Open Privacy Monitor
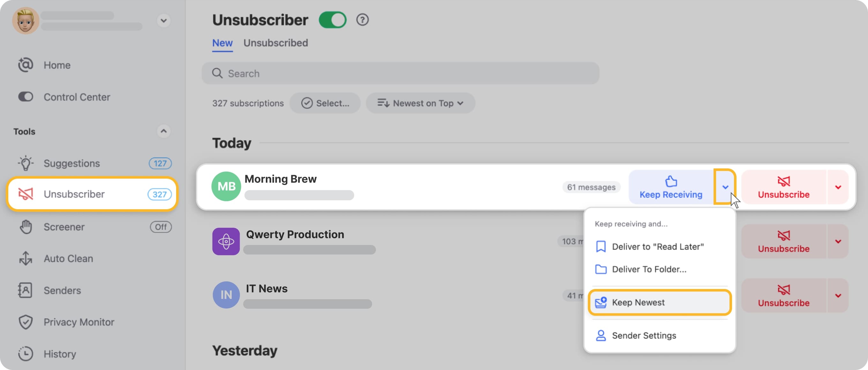The image size is (868, 370). 79,322
